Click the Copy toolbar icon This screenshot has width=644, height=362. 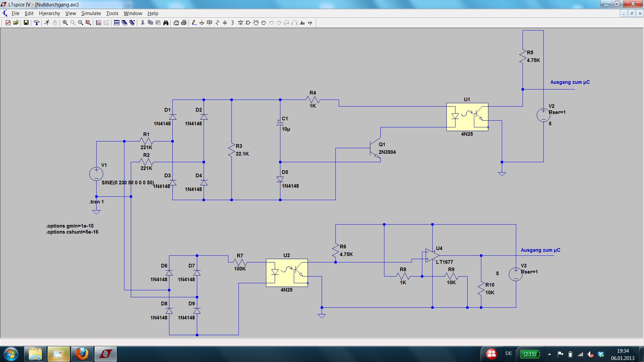click(150, 23)
